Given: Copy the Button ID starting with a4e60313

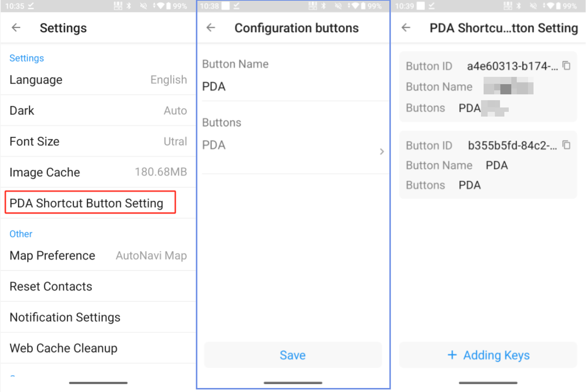Looking at the screenshot, I should point(566,66).
